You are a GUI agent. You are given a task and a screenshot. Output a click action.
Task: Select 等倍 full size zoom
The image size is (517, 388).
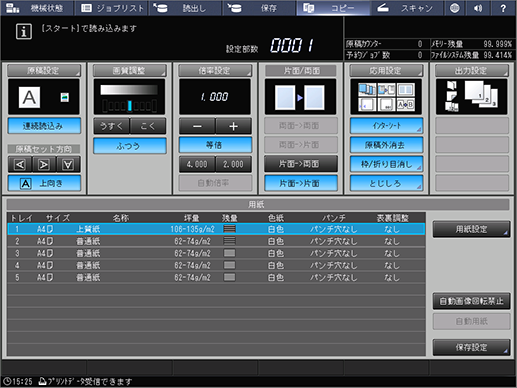click(x=215, y=145)
